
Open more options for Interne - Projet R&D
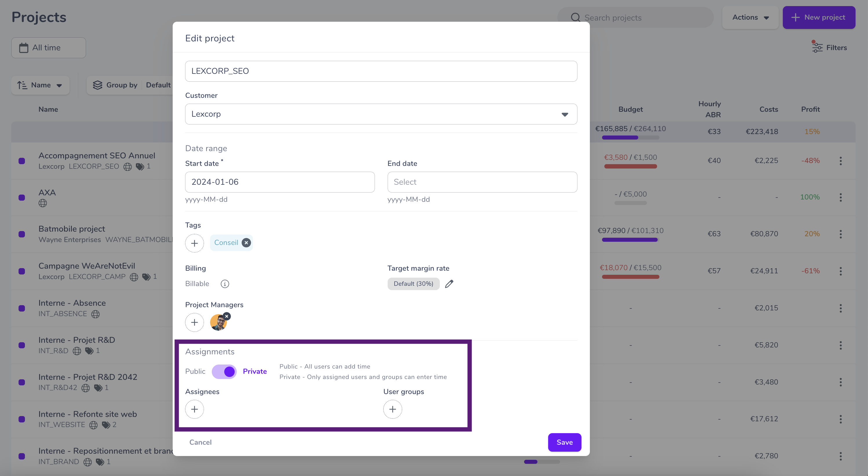click(841, 345)
